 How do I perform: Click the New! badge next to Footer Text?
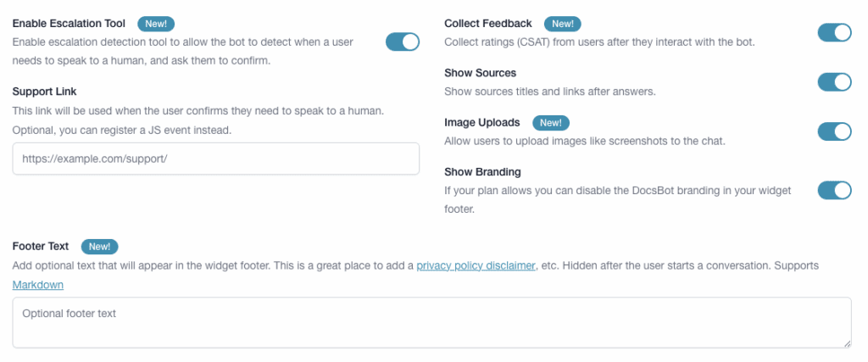pos(99,246)
